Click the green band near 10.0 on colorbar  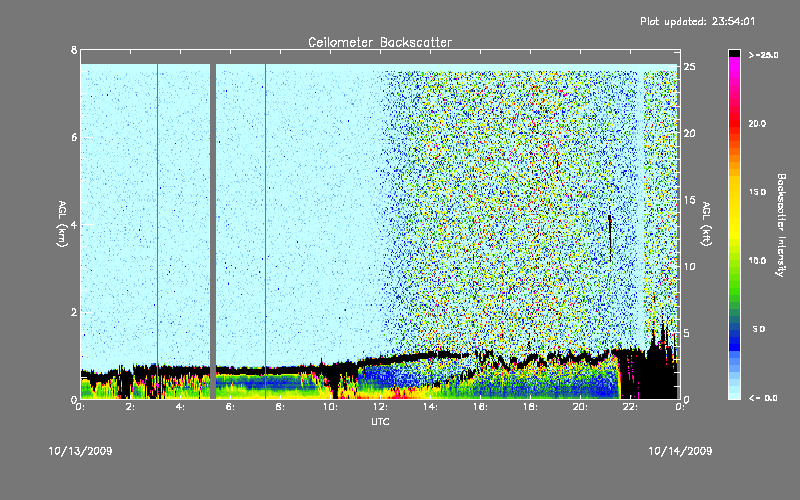click(734, 261)
